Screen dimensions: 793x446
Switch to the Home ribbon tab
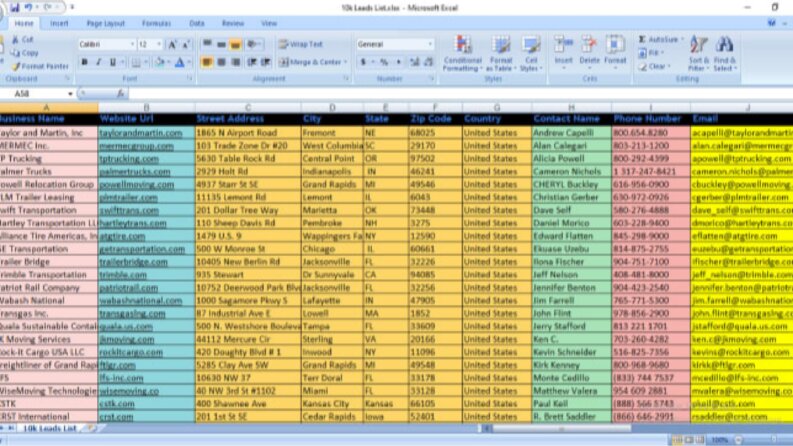pyautogui.click(x=24, y=23)
